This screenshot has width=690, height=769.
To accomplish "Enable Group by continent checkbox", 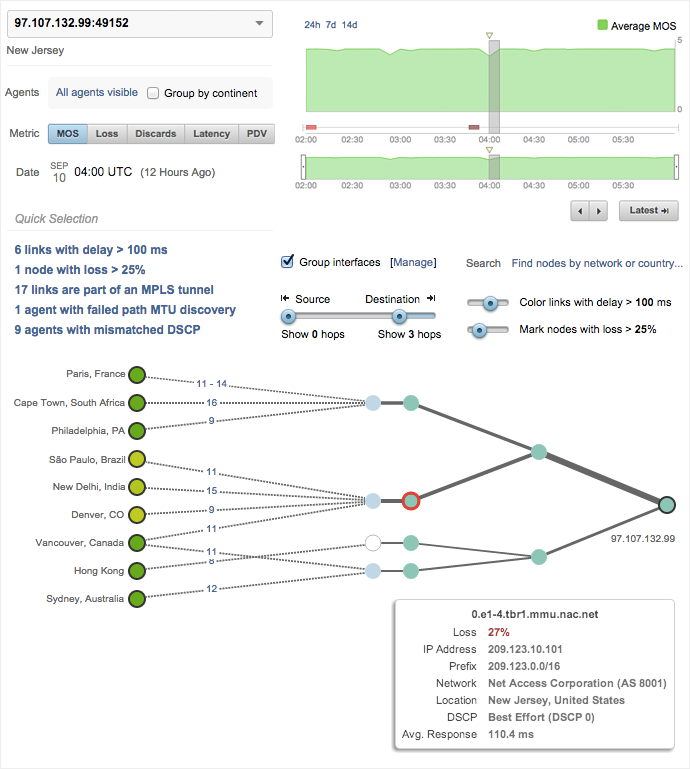I will 154,93.
